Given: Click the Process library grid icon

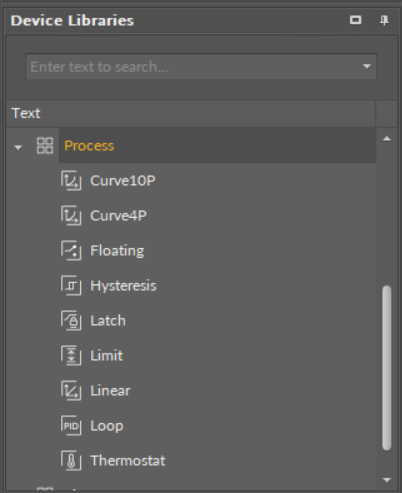Looking at the screenshot, I should click(45, 146).
